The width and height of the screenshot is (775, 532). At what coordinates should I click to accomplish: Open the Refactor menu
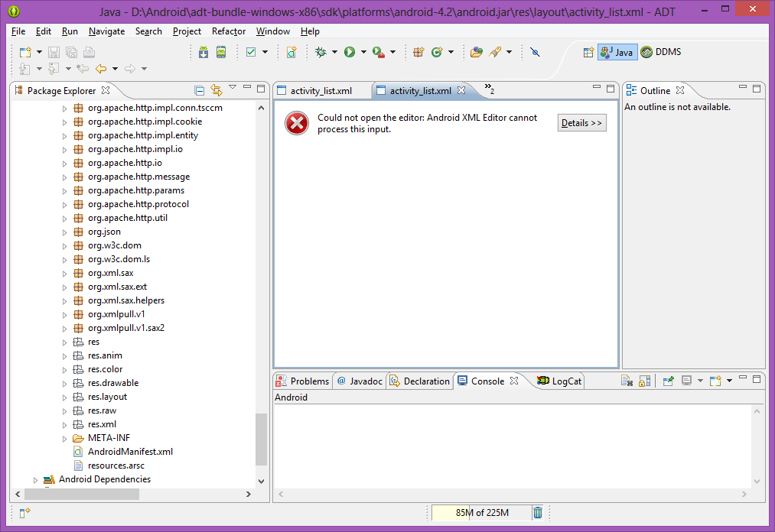pyautogui.click(x=228, y=31)
